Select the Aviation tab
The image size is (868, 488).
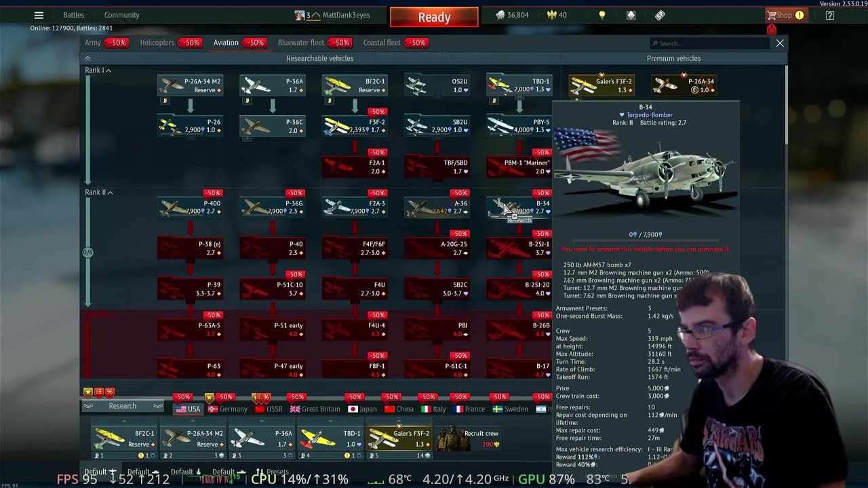[226, 43]
